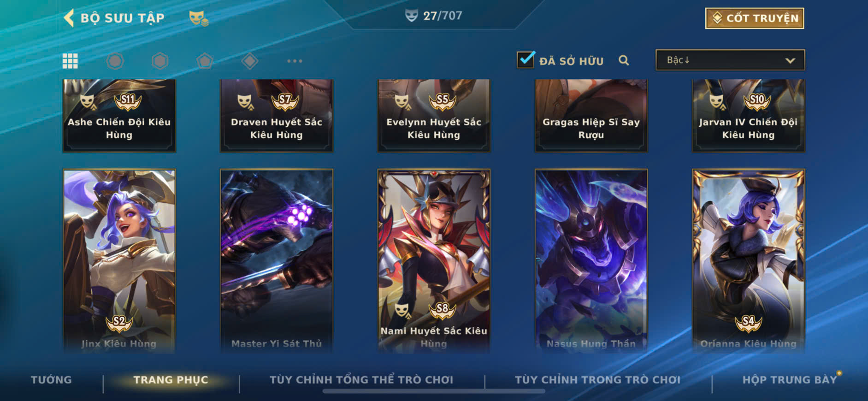Select the diamond rarity filter icon

point(249,61)
